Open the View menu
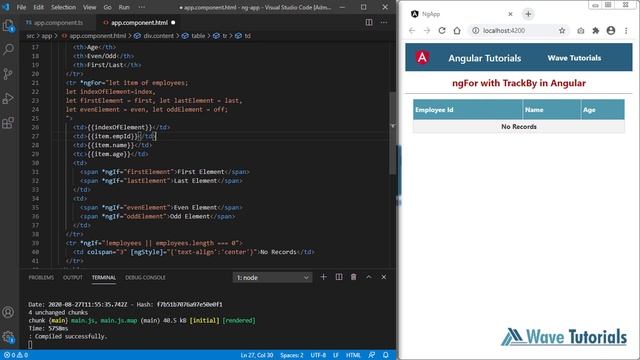This screenshot has height=360, width=640. pos(89,7)
